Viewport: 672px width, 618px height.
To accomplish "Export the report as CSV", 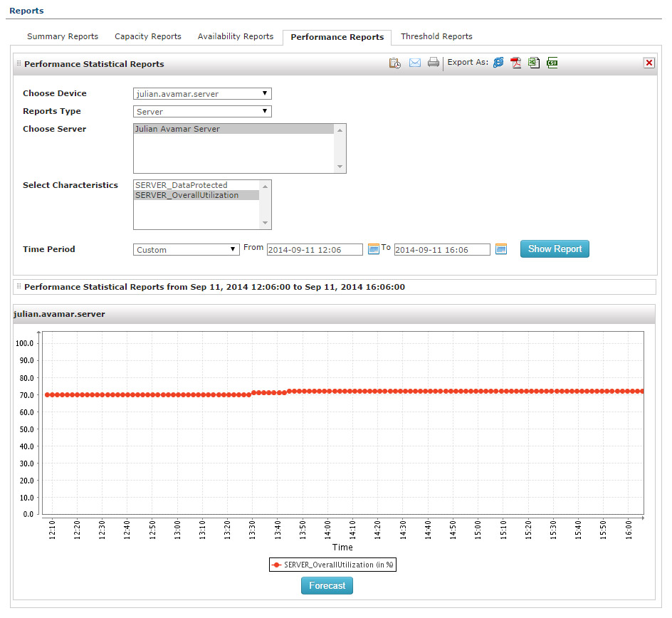I will click(x=552, y=63).
